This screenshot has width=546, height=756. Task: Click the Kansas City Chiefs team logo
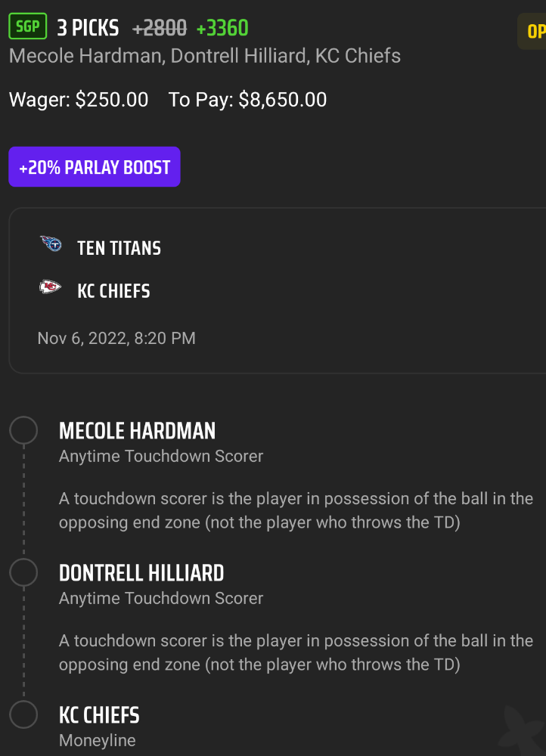coord(50,287)
